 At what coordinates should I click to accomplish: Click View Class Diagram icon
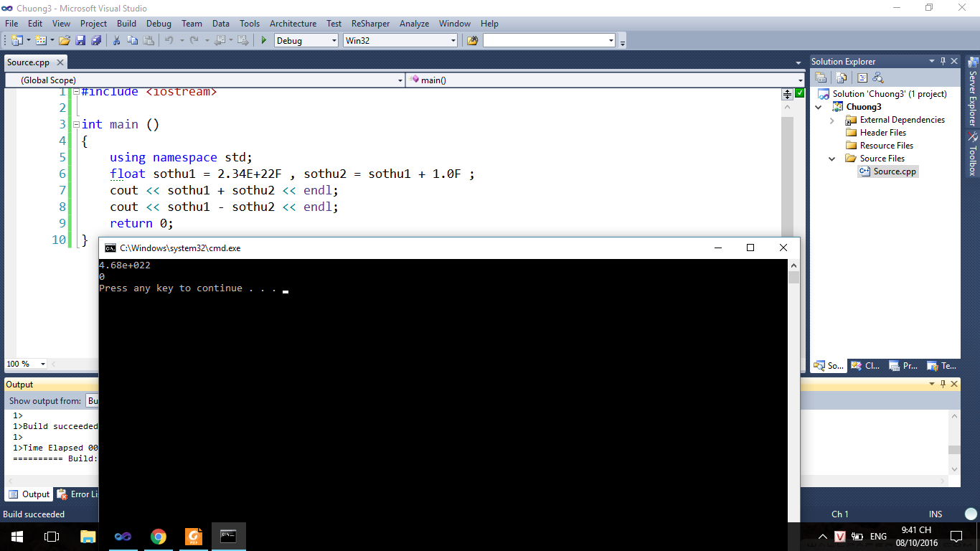click(877, 77)
